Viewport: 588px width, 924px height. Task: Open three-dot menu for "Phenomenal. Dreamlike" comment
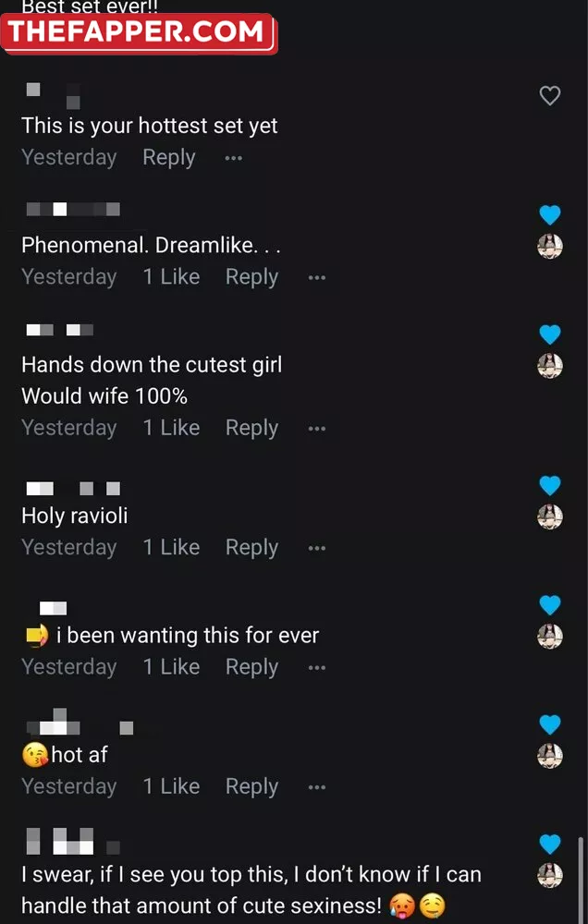pyautogui.click(x=317, y=277)
